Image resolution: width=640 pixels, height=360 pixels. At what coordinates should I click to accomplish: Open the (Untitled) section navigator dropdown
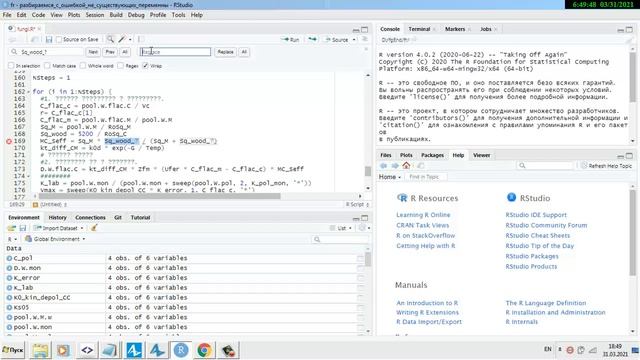coord(53,204)
